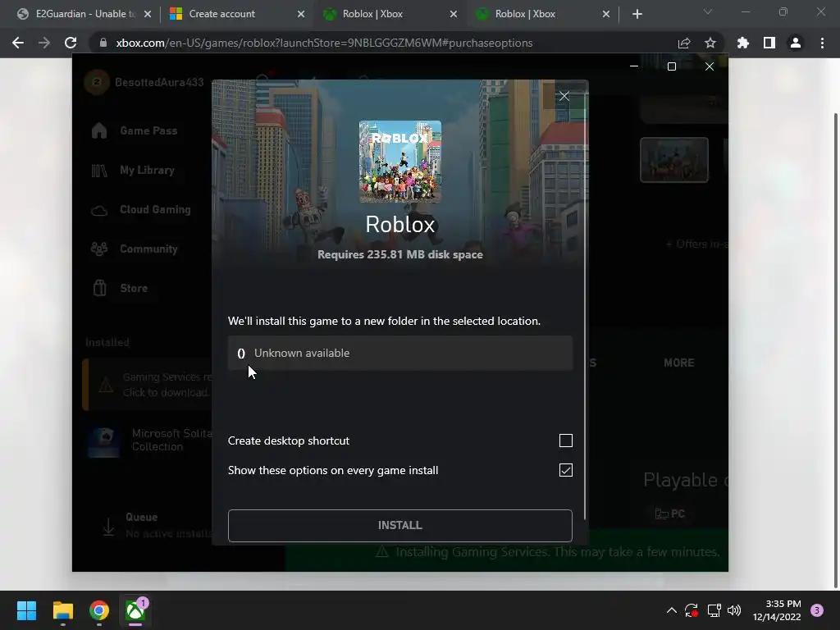Open the Chrome profile icon
The height and width of the screenshot is (630, 840).
tap(796, 43)
